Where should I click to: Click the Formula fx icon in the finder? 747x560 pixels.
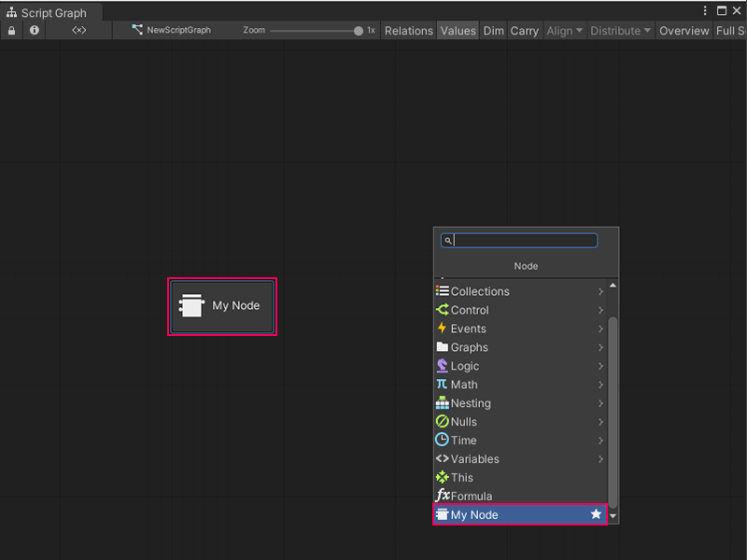click(444, 496)
